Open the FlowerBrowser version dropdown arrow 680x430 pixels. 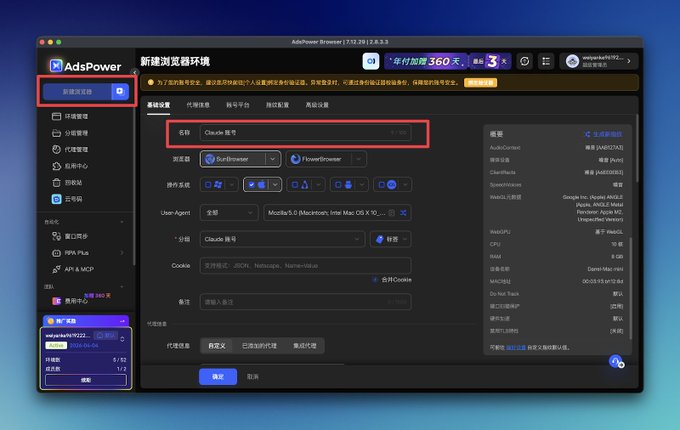358,159
